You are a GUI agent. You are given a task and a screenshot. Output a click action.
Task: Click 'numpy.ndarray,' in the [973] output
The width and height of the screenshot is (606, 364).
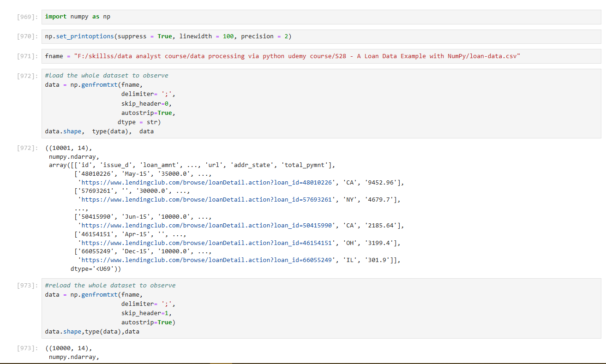tap(74, 357)
